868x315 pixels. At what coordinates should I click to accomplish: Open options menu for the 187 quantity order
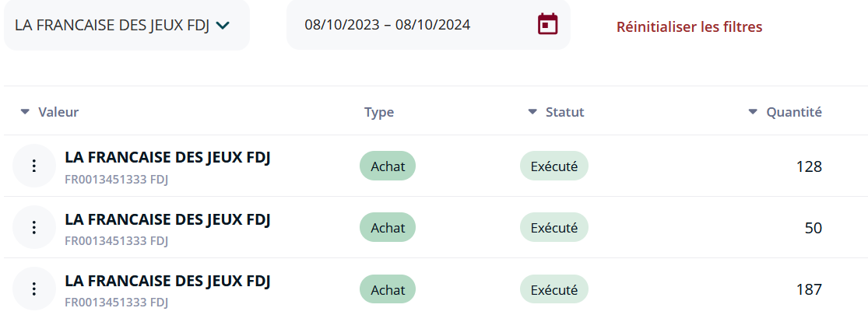[33, 289]
